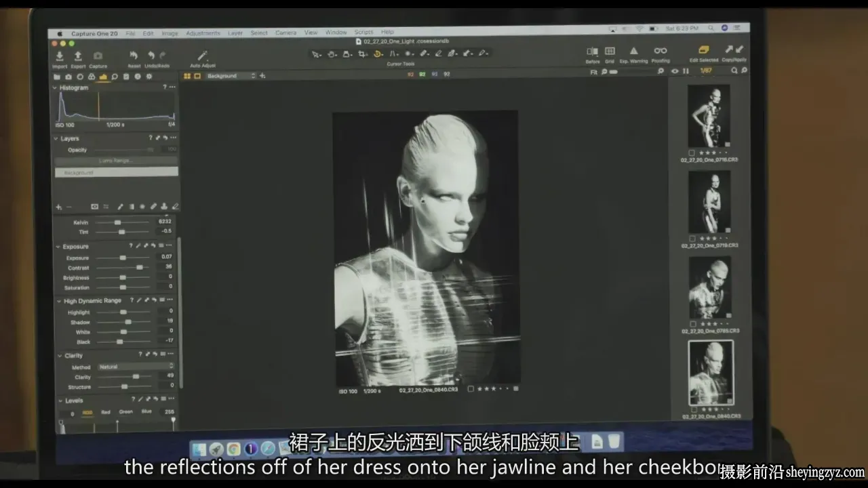Select the Crop cursor tool
868x488 pixels.
363,54
